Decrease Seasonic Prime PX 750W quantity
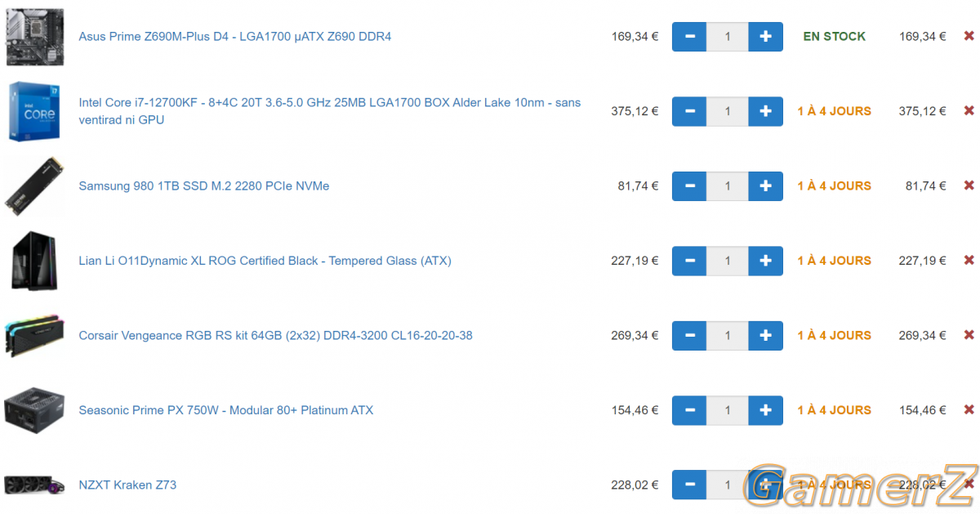Image resolution: width=980 pixels, height=514 pixels. 689,410
